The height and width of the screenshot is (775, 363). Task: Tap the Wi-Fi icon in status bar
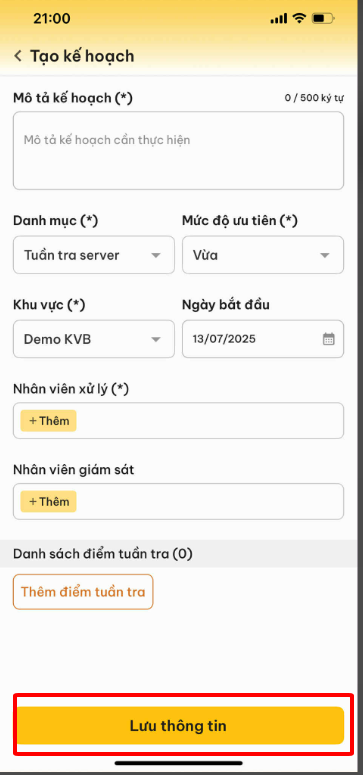[x=299, y=19]
